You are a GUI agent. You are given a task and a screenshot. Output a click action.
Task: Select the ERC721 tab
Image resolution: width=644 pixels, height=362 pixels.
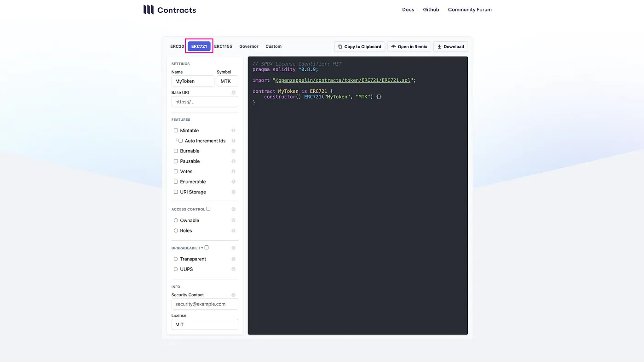(199, 46)
